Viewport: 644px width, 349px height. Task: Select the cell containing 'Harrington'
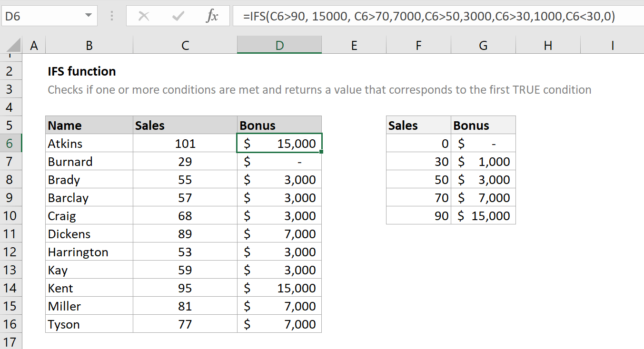click(89, 252)
